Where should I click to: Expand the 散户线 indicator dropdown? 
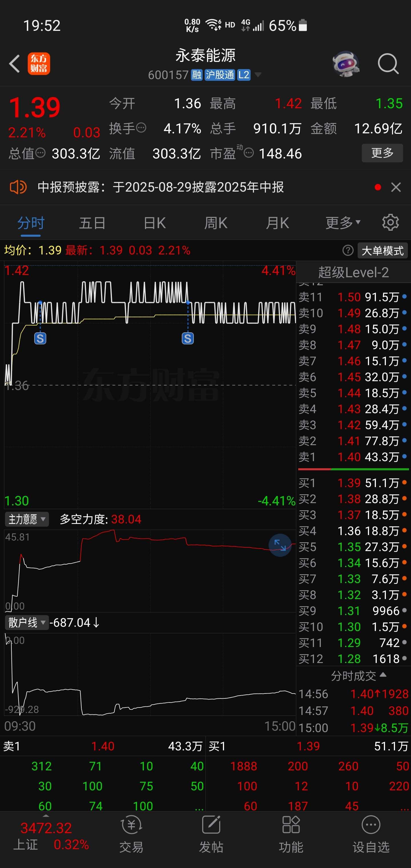coord(27,622)
